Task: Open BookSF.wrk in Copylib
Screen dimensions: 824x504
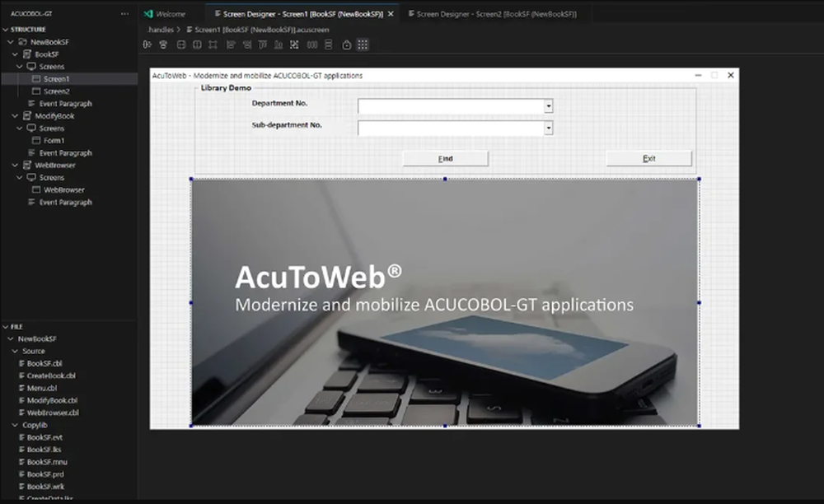Action: point(45,486)
